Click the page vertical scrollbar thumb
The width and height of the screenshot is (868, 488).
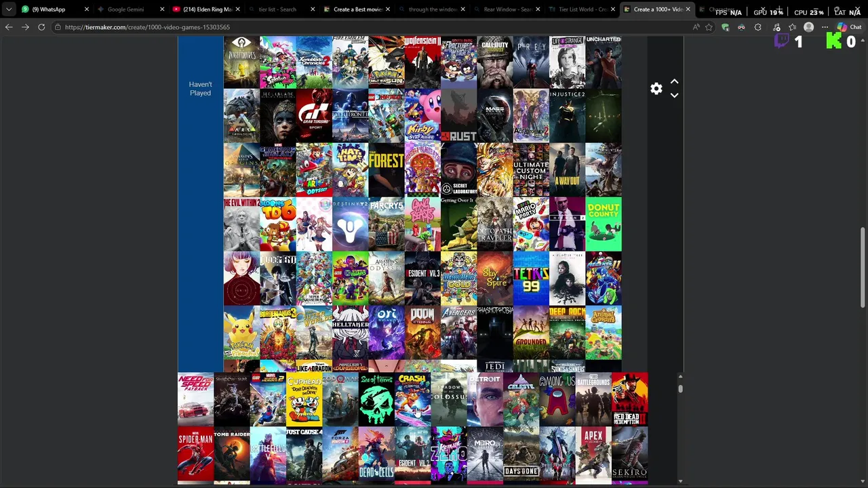click(x=863, y=267)
